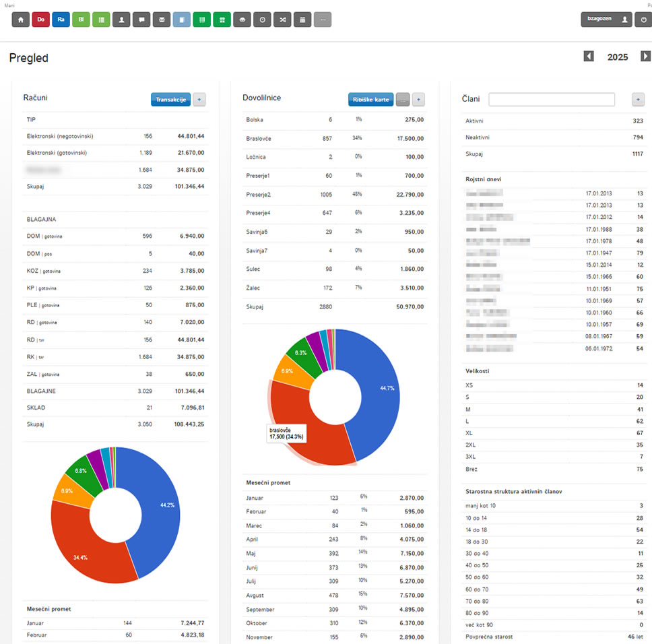This screenshot has width=652, height=644.
Task: Click the Ribiške karte button
Action: click(x=370, y=100)
